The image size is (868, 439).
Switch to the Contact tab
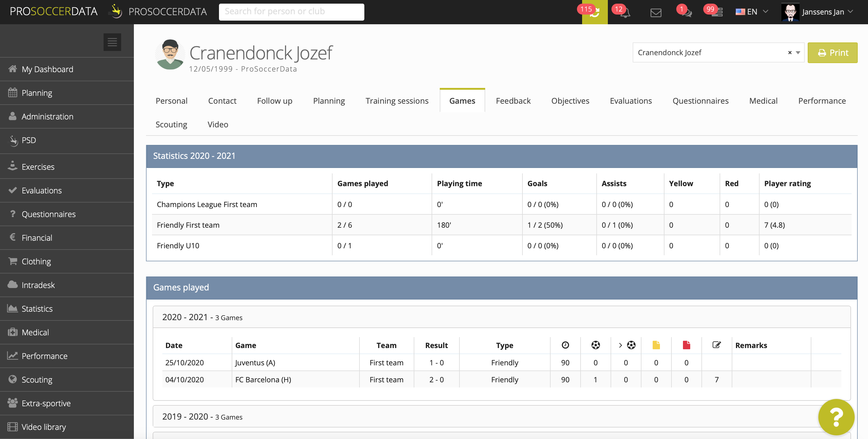222,101
